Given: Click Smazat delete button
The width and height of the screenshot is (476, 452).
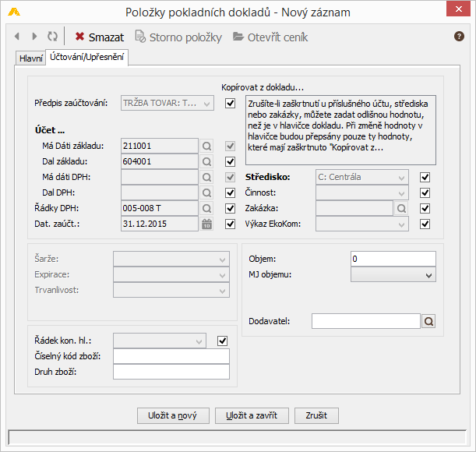Looking at the screenshot, I should 100,37.
